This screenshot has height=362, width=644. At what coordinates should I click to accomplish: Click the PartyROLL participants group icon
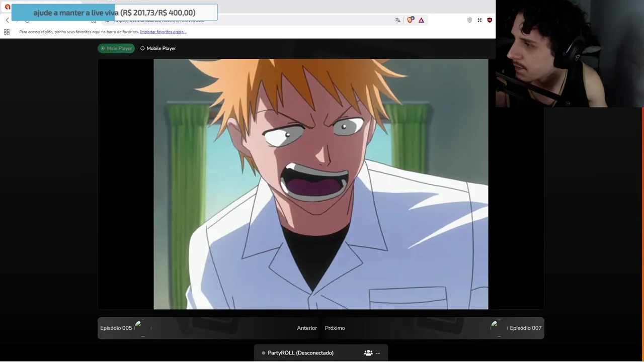point(368,353)
